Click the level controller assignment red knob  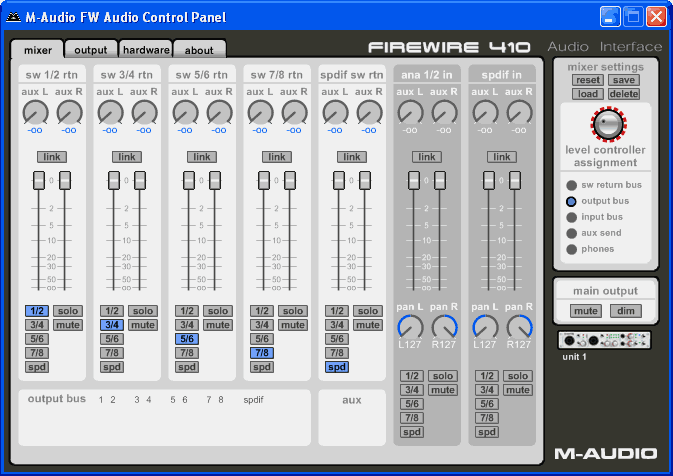click(608, 124)
